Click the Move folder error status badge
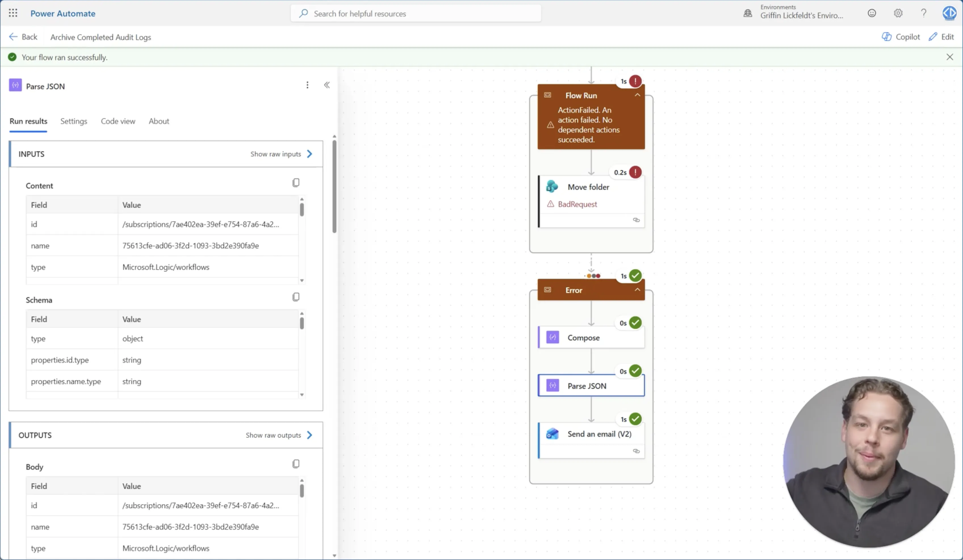Viewport: 963px width, 560px height. (x=635, y=172)
